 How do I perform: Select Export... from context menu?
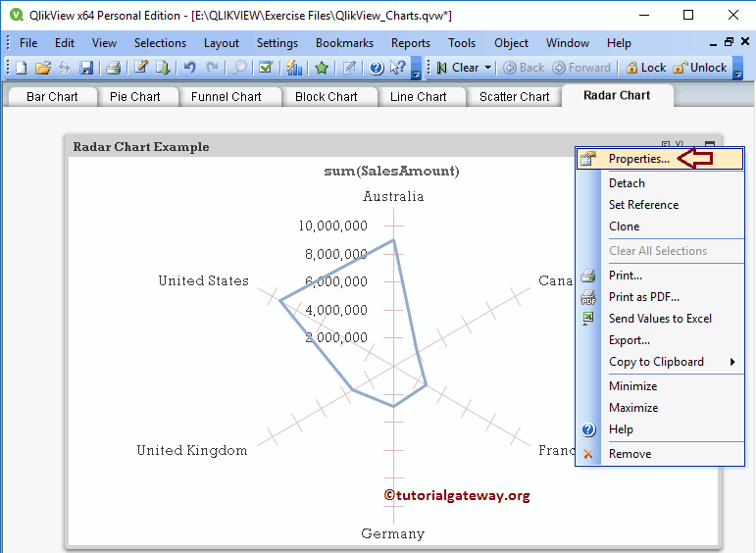point(660,340)
